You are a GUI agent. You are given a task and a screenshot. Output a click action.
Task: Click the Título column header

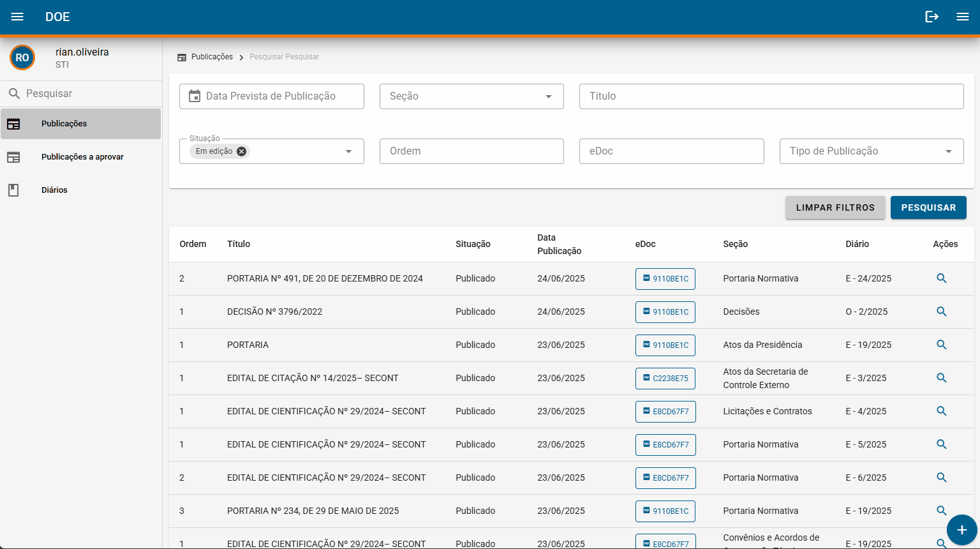coord(239,244)
